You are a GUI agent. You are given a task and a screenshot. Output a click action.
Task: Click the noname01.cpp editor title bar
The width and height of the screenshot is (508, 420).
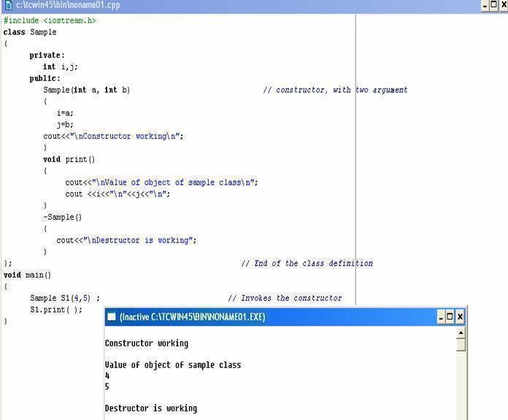(x=254, y=6)
